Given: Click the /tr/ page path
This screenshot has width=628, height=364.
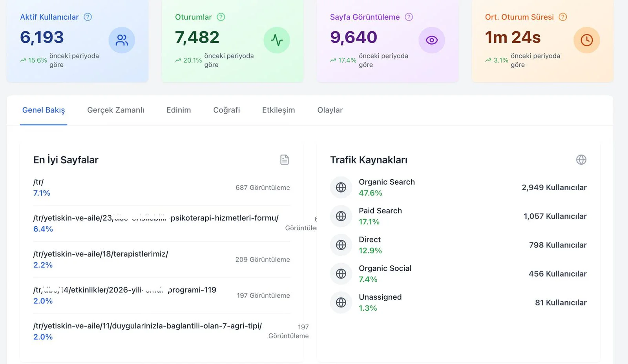Looking at the screenshot, I should click(38, 182).
